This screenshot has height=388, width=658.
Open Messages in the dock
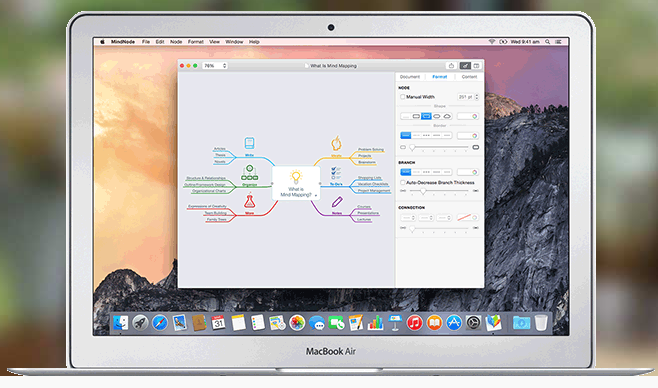pos(316,323)
